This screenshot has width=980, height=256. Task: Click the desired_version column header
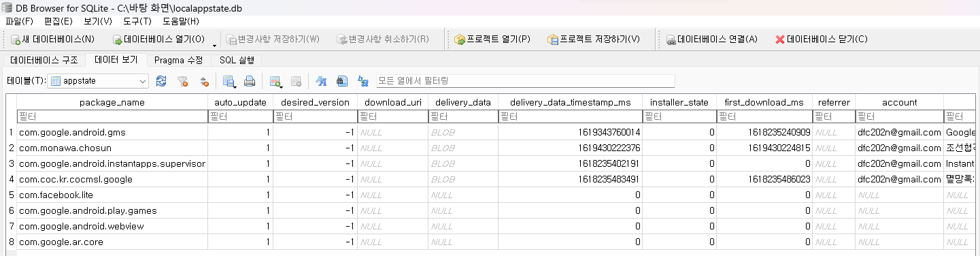(315, 102)
